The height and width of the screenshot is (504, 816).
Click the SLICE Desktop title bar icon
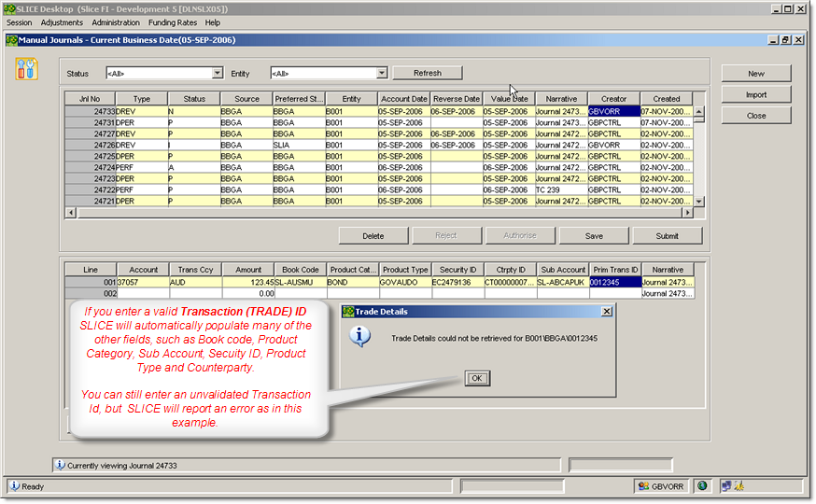pos(9,8)
